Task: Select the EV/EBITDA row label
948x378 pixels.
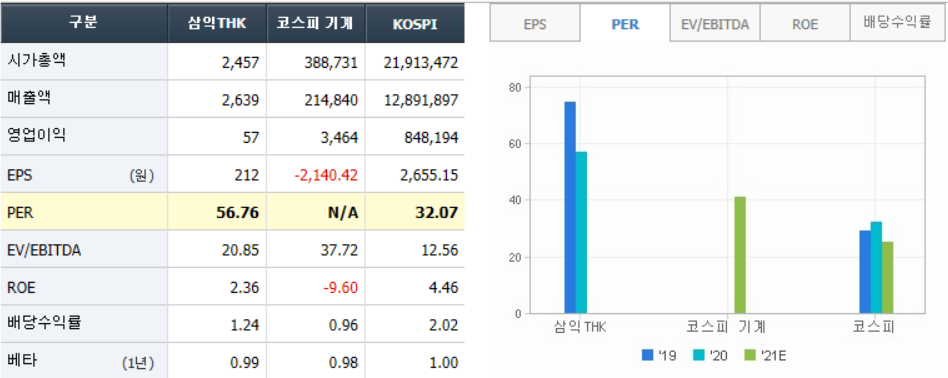Action: [44, 250]
